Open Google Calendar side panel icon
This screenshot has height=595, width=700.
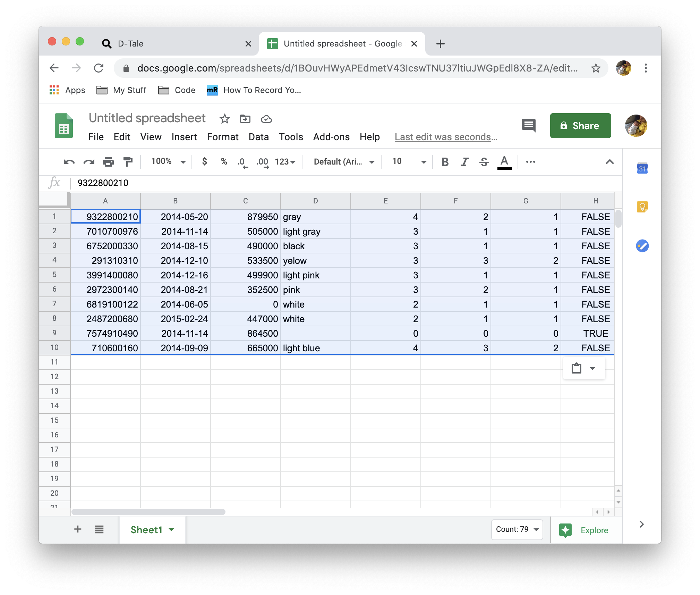[x=642, y=168]
